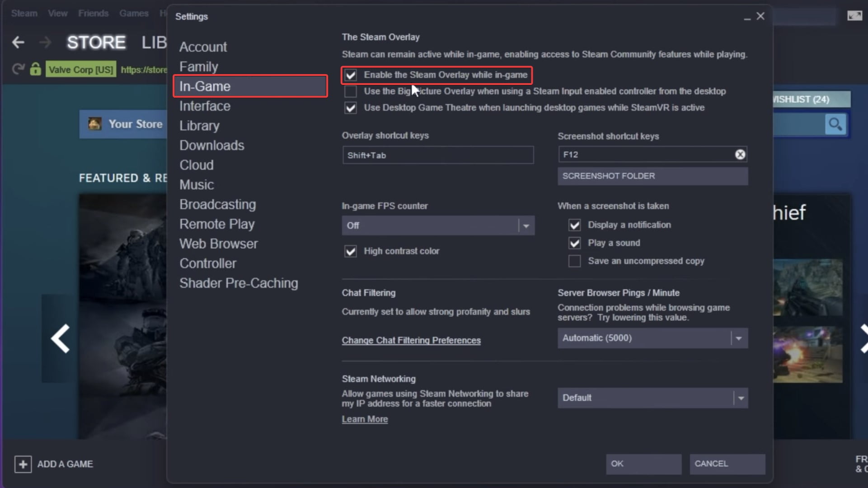The image size is (868, 488).
Task: Click Learn More about Steam Networking
Action: click(365, 419)
